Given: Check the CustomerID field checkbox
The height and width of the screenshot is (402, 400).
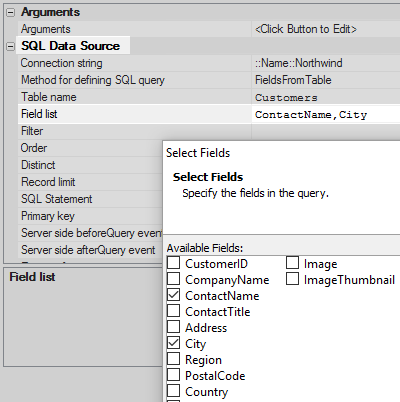Looking at the screenshot, I should click(173, 263).
